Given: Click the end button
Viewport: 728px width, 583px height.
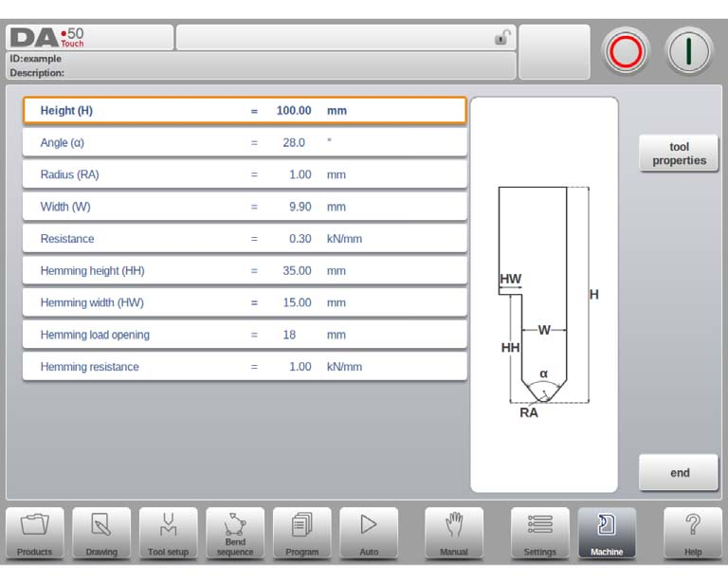Looking at the screenshot, I should (x=679, y=472).
